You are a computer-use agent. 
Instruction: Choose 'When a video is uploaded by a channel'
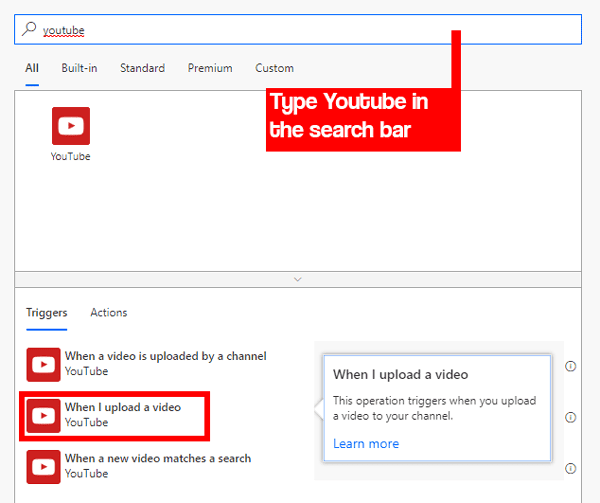click(166, 356)
